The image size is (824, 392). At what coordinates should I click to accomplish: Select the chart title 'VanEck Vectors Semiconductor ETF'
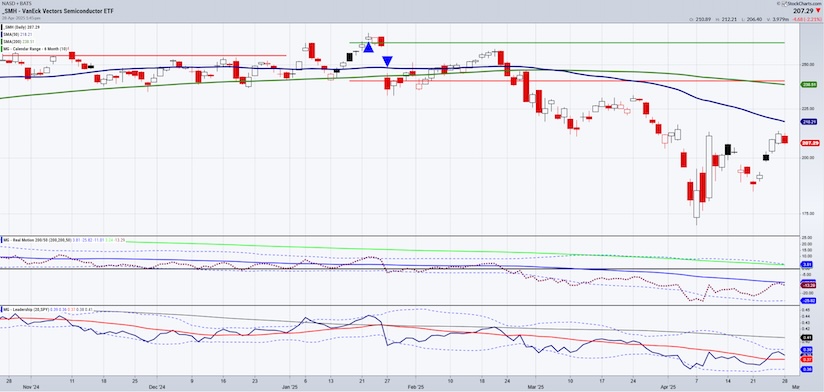(69, 11)
